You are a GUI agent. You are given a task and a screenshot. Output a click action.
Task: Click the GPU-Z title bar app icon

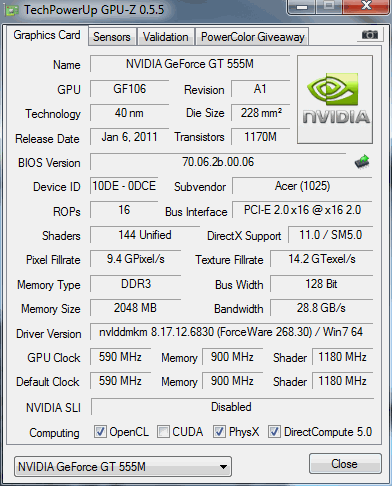(11, 10)
